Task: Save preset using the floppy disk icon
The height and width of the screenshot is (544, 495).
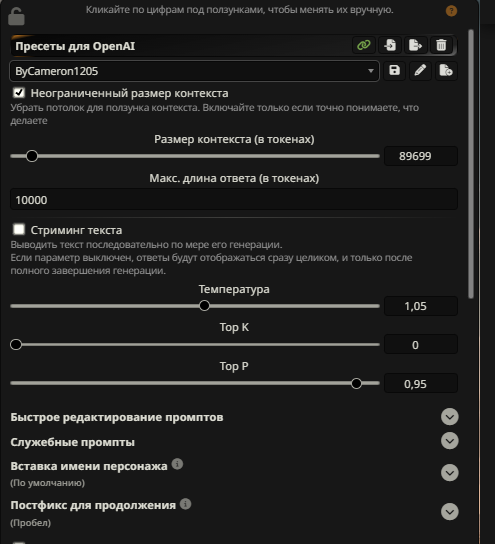Action: click(394, 71)
